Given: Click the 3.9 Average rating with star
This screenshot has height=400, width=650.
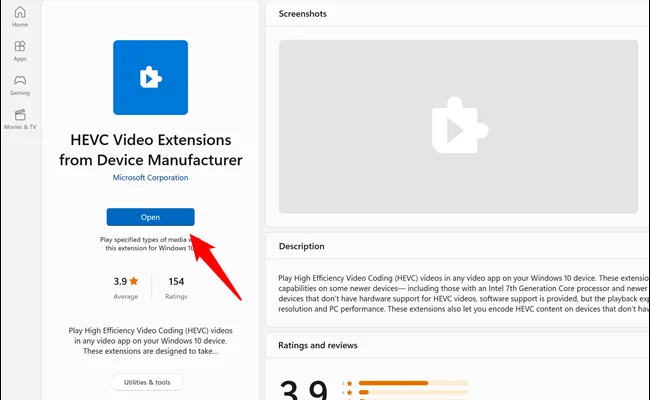Looking at the screenshot, I should point(126,287).
